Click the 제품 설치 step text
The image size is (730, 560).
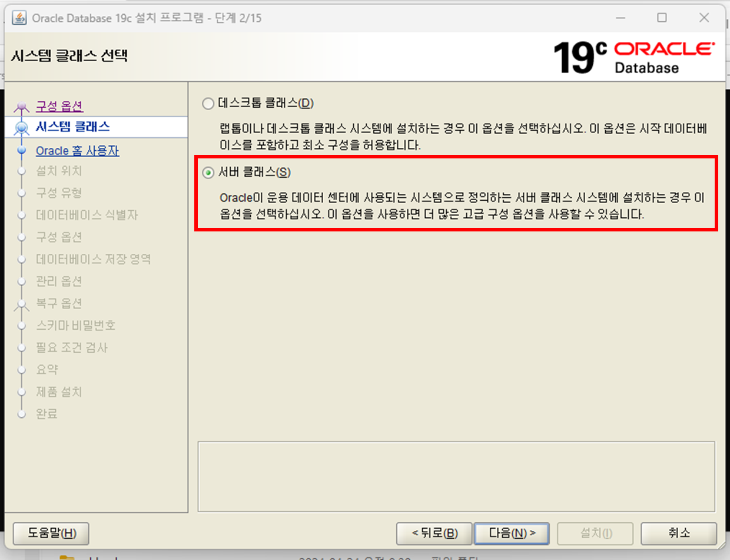pos(59,392)
